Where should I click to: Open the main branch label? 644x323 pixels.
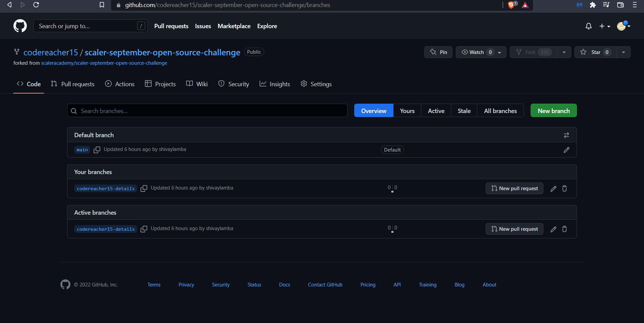(82, 150)
